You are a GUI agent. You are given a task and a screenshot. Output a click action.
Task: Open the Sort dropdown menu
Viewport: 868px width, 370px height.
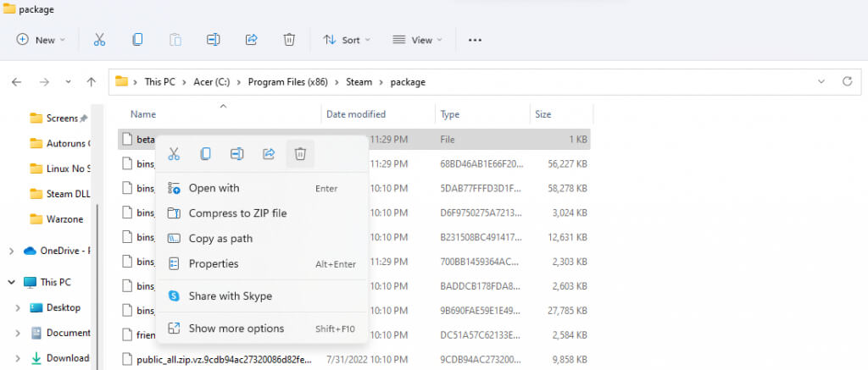click(347, 40)
